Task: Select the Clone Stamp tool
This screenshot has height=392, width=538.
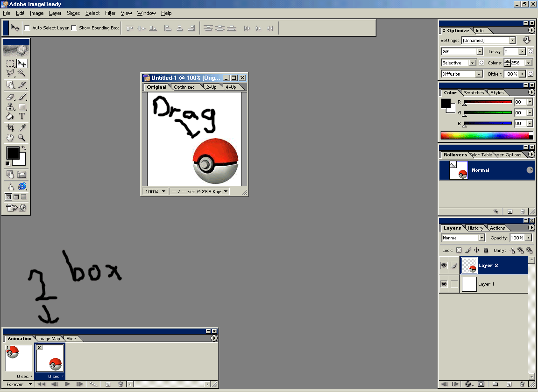Action: (10, 107)
